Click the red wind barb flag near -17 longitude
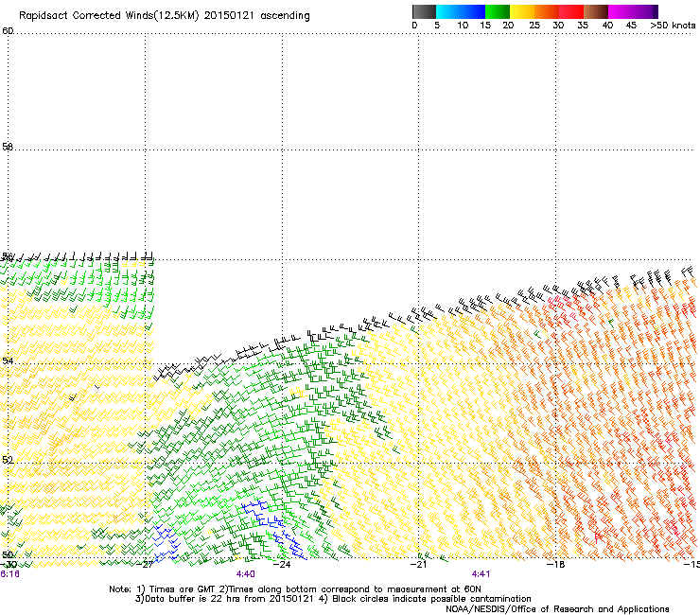The height and width of the screenshot is (615, 700). coord(599,536)
